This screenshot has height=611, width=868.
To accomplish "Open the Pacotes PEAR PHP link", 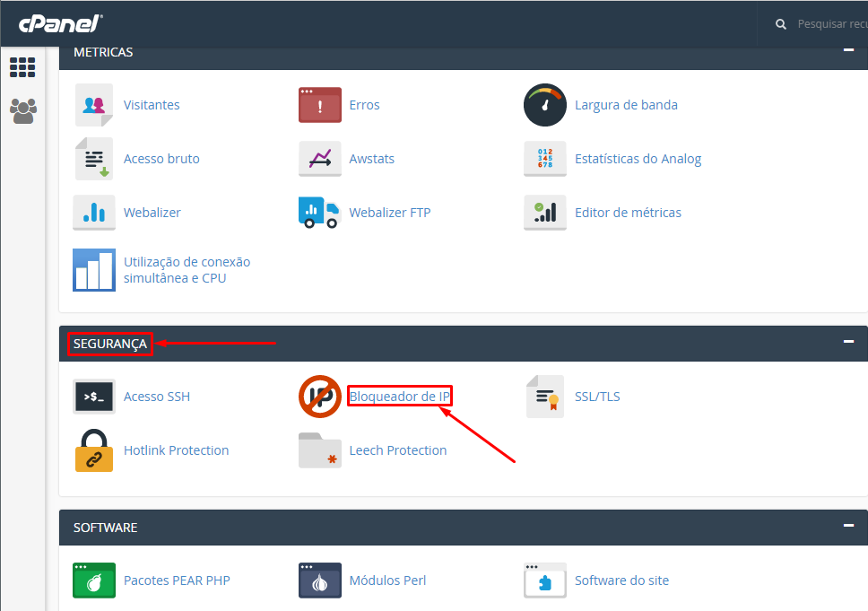I will pyautogui.click(x=177, y=580).
